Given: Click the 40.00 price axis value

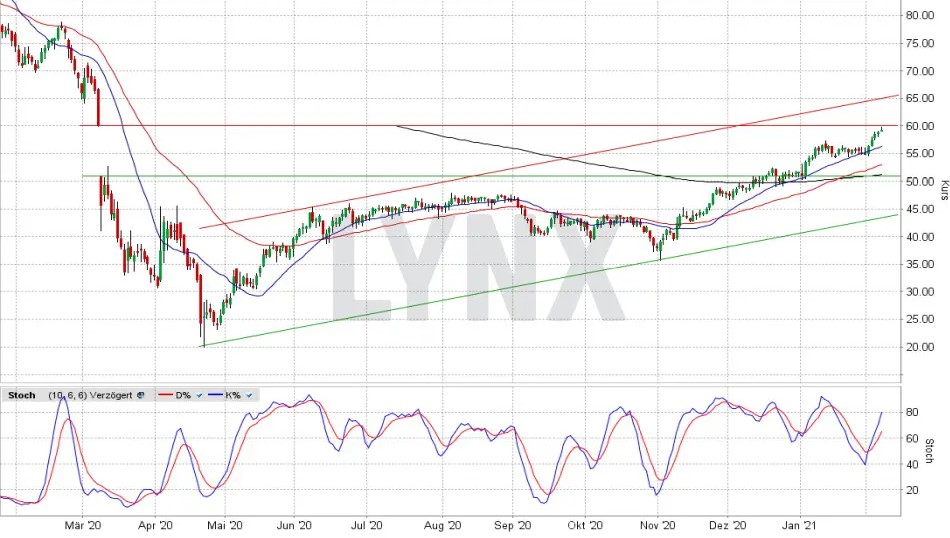Looking at the screenshot, I should (x=919, y=237).
